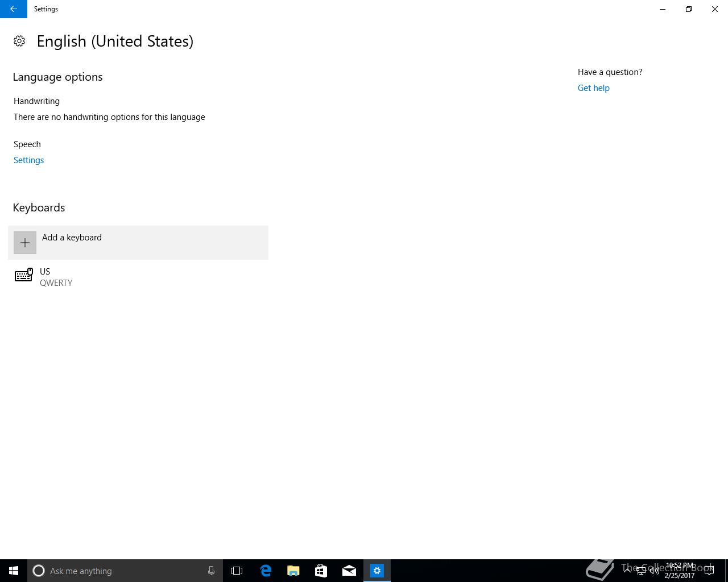Viewport: 728px width, 582px height.
Task: Select the US QWERTY keyboard entry
Action: [x=138, y=277]
